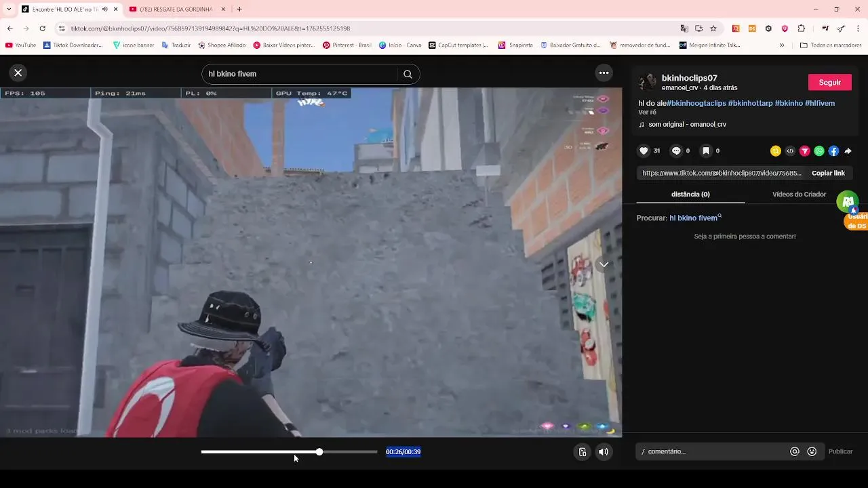Click the green floating extension icon
868x488 pixels.
[848, 201]
